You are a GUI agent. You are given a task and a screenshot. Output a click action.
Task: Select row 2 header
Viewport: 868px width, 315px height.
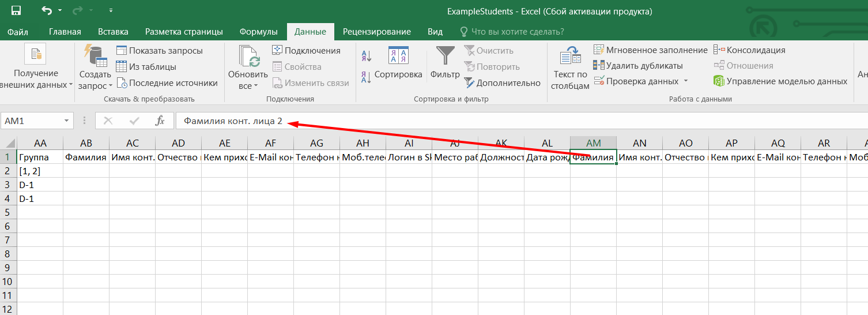click(x=8, y=171)
